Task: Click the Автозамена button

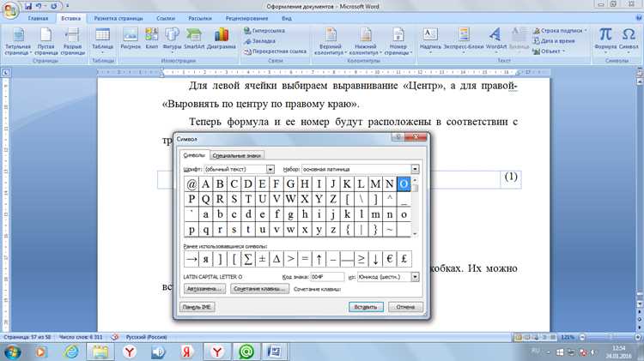Action: pyautogui.click(x=204, y=289)
